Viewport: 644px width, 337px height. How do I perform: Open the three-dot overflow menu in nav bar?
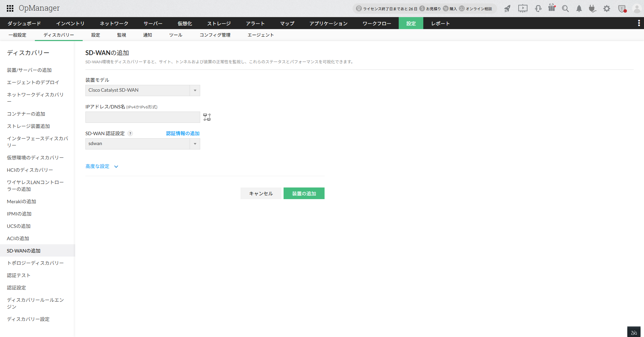click(x=639, y=23)
